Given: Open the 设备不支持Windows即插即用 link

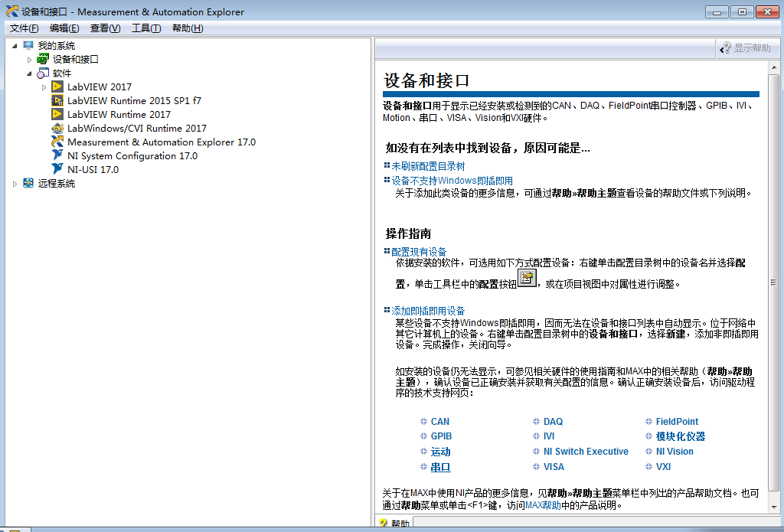Looking at the screenshot, I should point(452,181).
